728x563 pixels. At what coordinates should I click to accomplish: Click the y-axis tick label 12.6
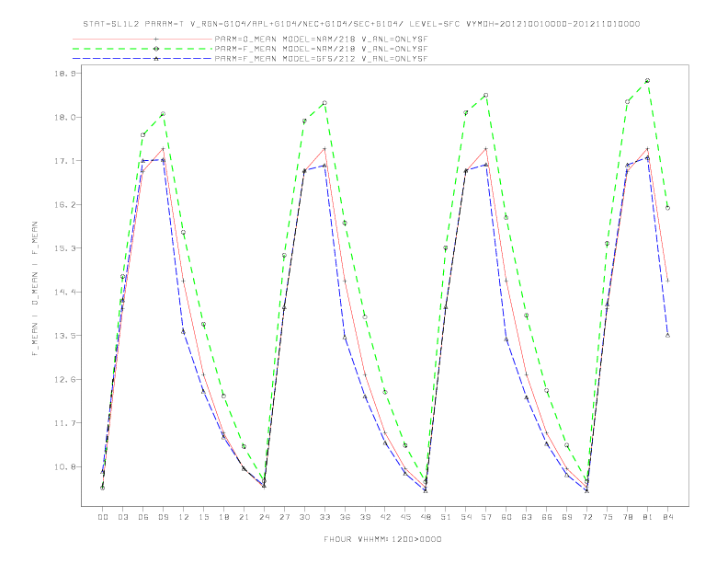point(64,379)
